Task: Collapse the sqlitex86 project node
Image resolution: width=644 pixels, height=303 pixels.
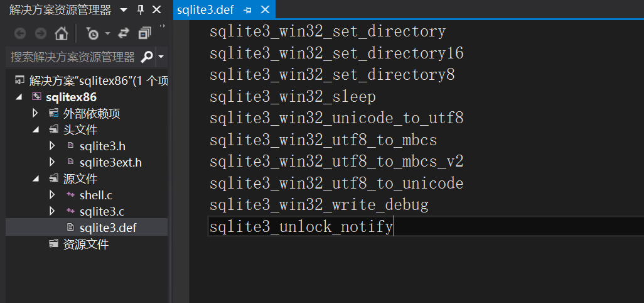Action: click(18, 97)
